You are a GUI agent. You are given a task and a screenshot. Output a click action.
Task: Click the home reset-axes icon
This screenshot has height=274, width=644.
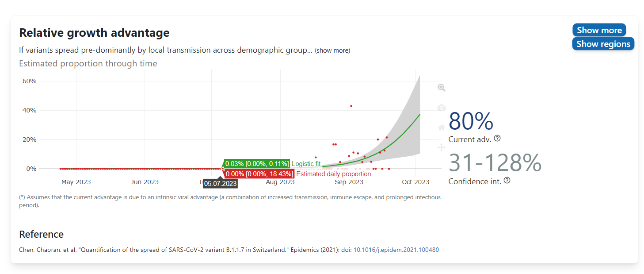click(x=441, y=127)
